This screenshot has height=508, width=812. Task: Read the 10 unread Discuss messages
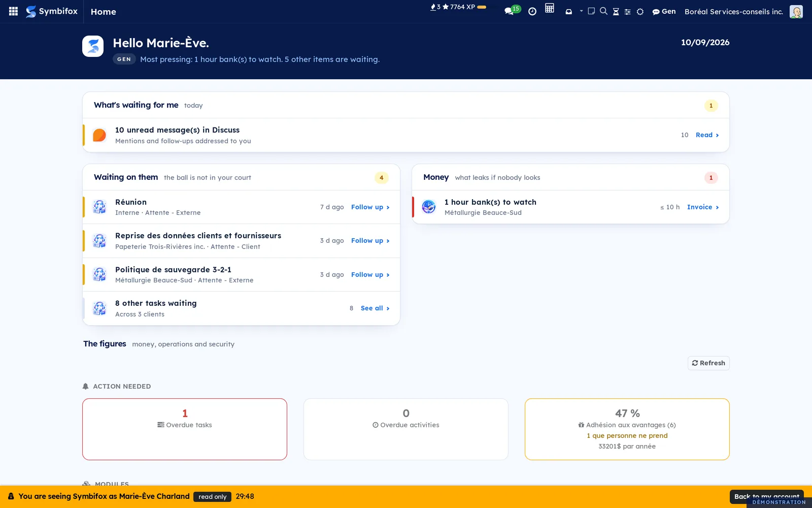pos(707,135)
